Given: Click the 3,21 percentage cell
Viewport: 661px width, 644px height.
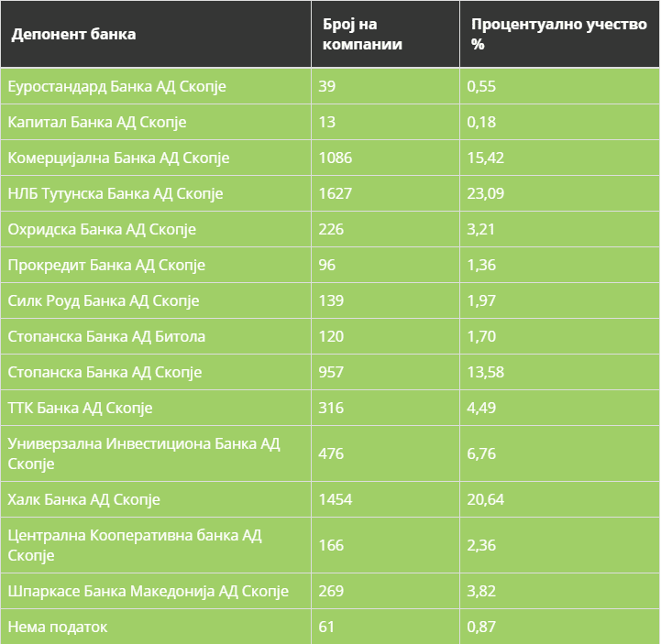Looking at the screenshot, I should coord(560,230).
